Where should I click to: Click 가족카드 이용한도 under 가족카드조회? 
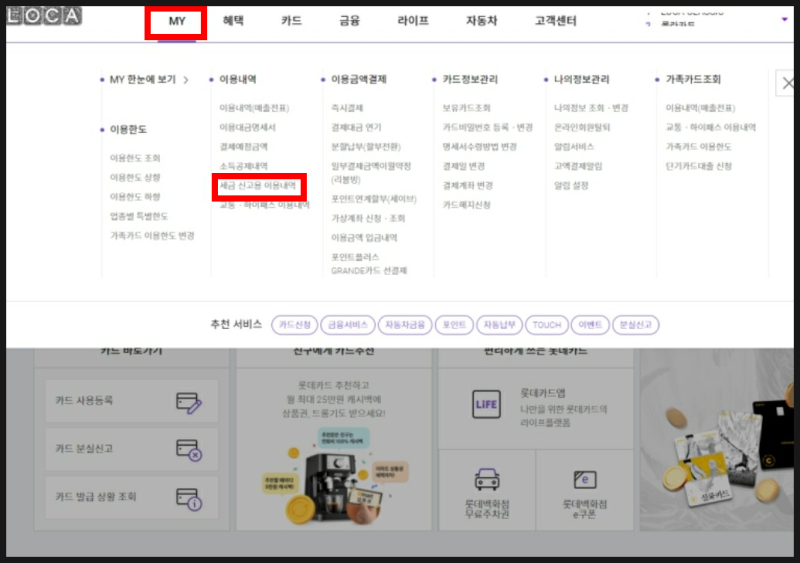pyautogui.click(x=698, y=147)
